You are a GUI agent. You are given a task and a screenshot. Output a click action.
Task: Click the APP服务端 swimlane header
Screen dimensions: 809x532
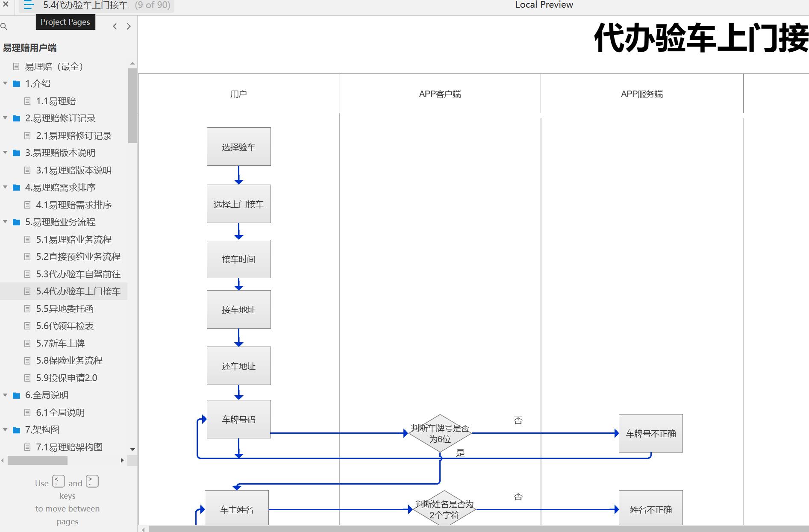[x=642, y=94]
